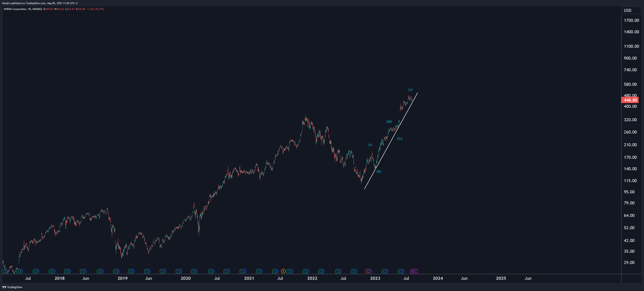Click the 2019 label on time axis
Screen dimensions: 644x291
122,278
